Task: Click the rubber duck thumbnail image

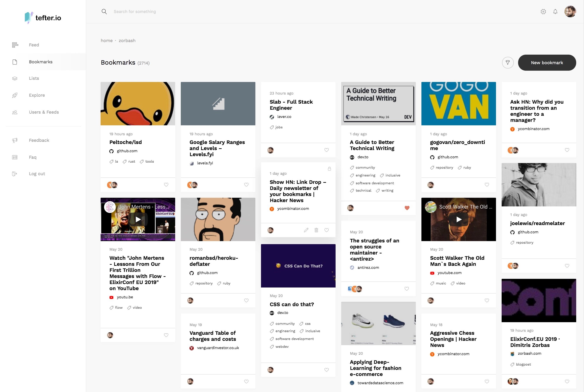Action: pos(138,103)
